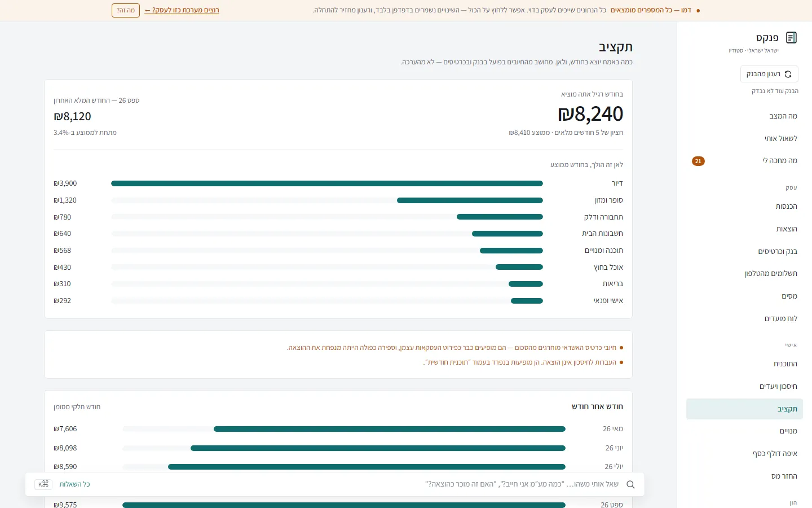
Task: Follow the רוצים מערכת כזו לעסק link
Action: pyautogui.click(x=182, y=10)
